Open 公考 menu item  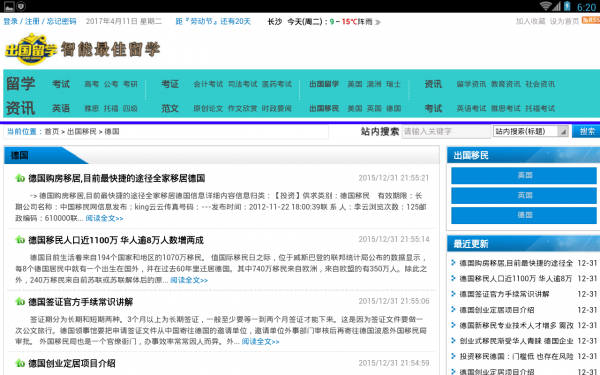tap(111, 84)
